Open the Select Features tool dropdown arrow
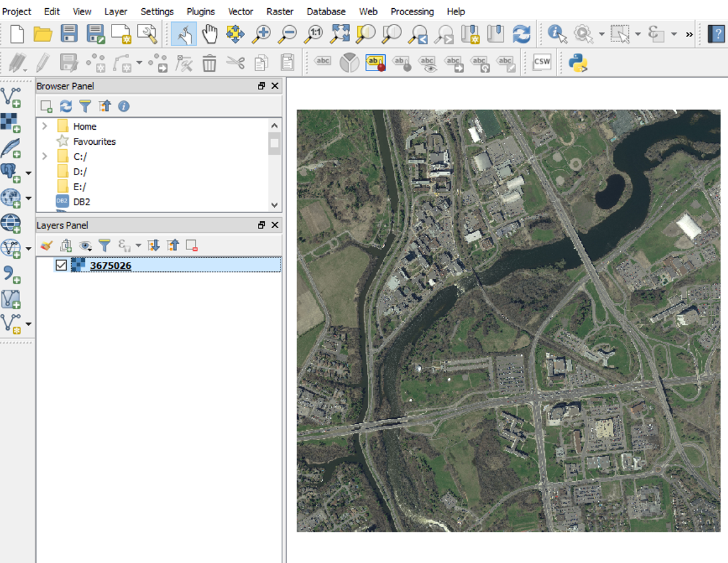This screenshot has width=728, height=563. tap(638, 34)
